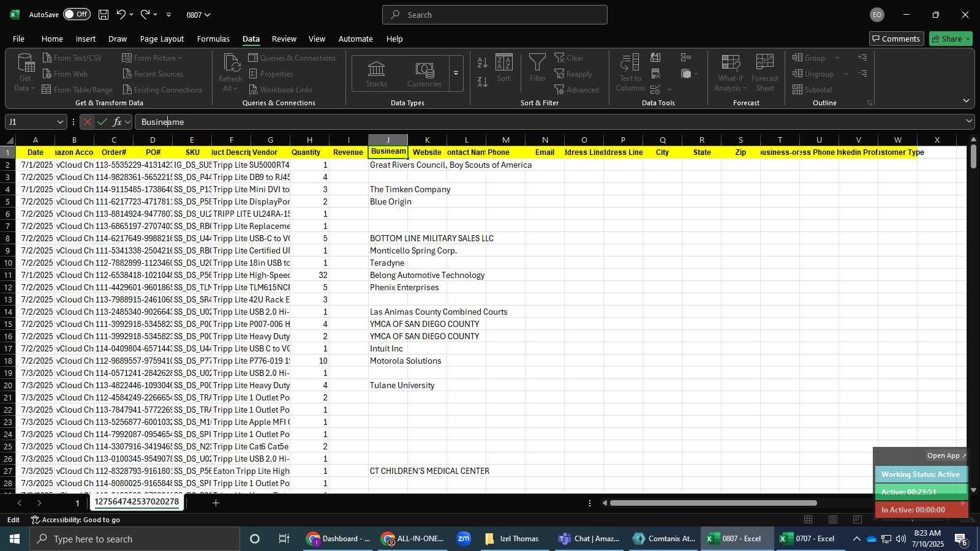Viewport: 980px width, 551px height.
Task: Click From Table/Range icon
Action: click(47, 89)
